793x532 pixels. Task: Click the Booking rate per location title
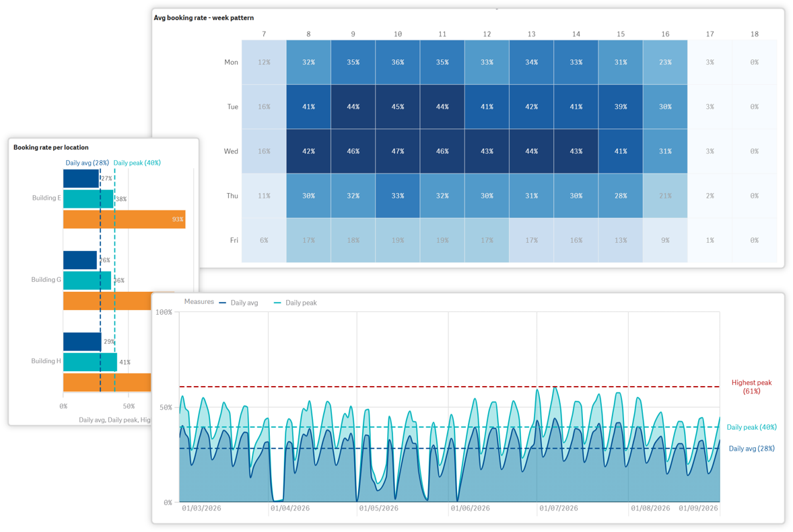point(50,147)
